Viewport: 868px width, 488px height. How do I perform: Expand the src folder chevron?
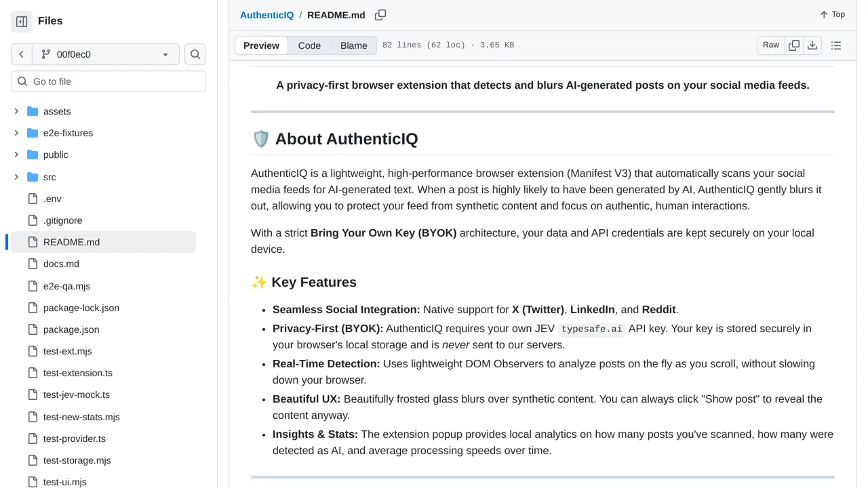pos(16,177)
